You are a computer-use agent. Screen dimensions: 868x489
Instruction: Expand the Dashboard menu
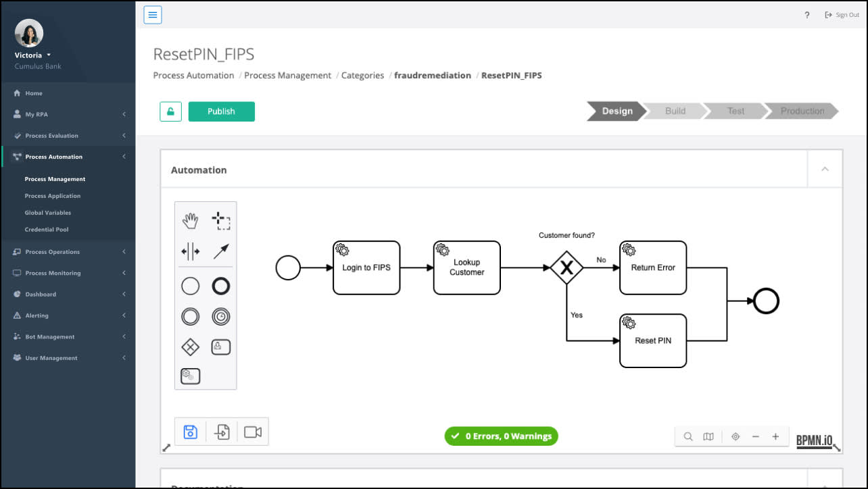coord(68,294)
